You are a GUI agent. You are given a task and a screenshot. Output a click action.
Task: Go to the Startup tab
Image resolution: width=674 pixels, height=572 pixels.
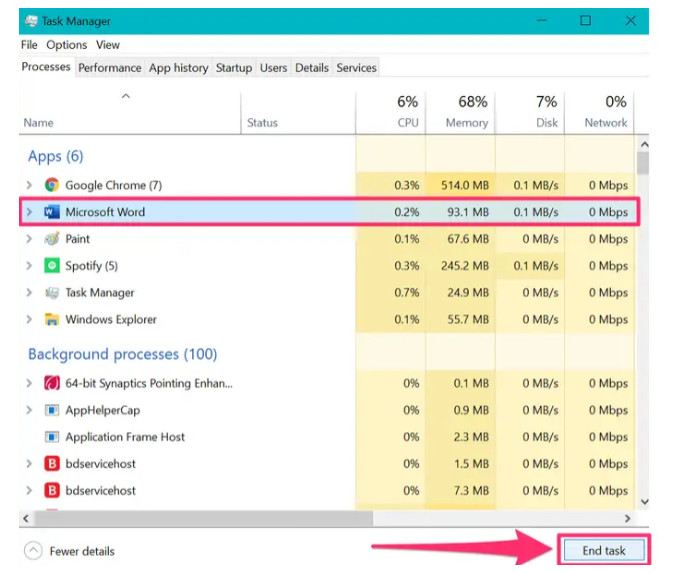pyautogui.click(x=233, y=68)
